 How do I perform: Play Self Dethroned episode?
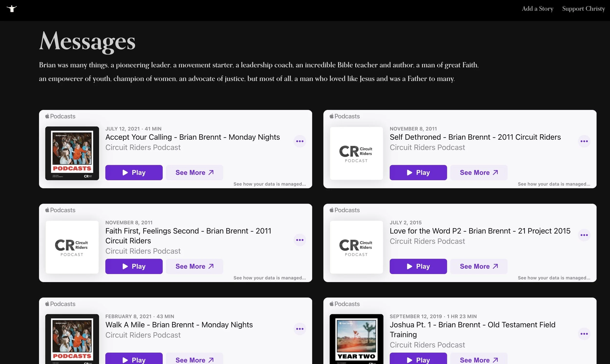tap(418, 172)
